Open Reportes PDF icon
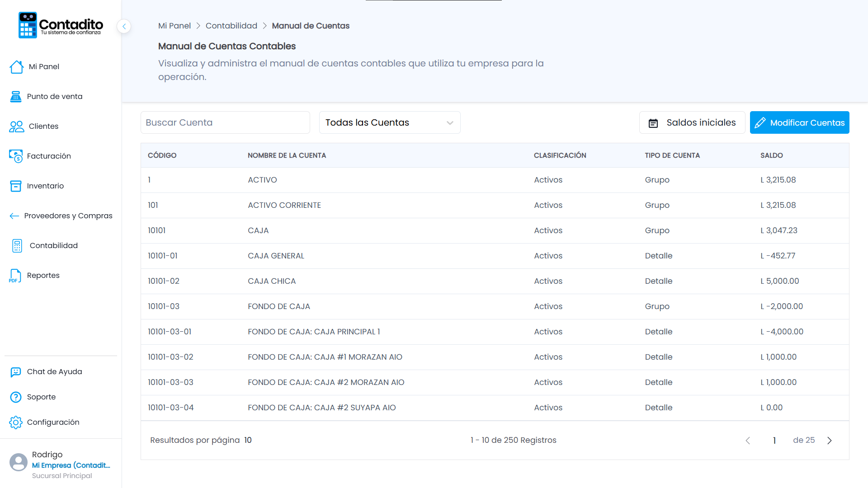The width and height of the screenshot is (868, 488). [15, 276]
